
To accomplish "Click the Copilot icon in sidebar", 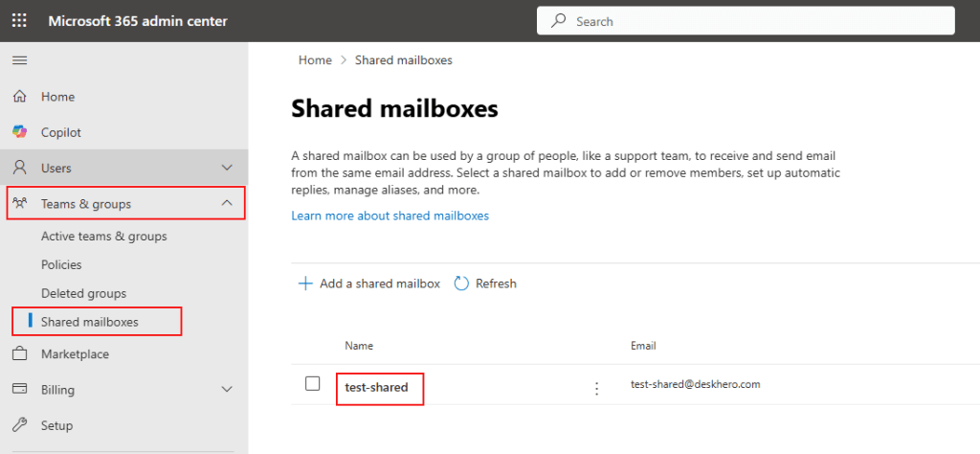I will [x=19, y=132].
